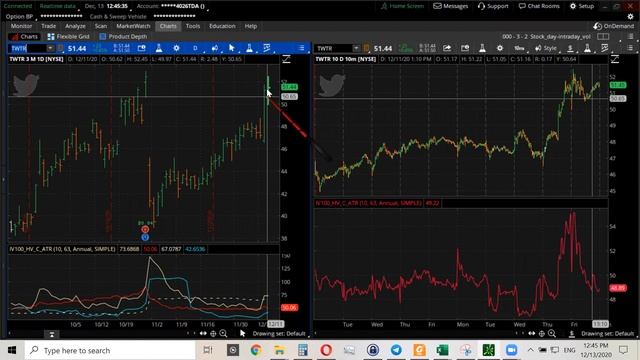Click the right chart Share icon

447,48
